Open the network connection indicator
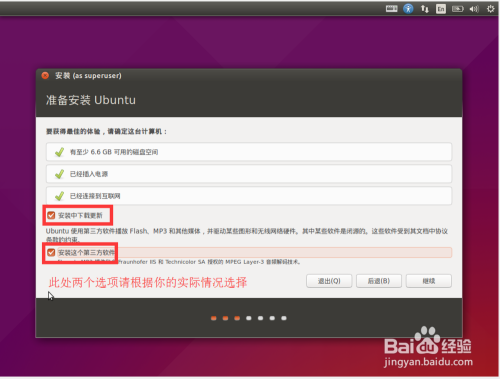Image resolution: width=500 pixels, height=379 pixels. pos(425,9)
